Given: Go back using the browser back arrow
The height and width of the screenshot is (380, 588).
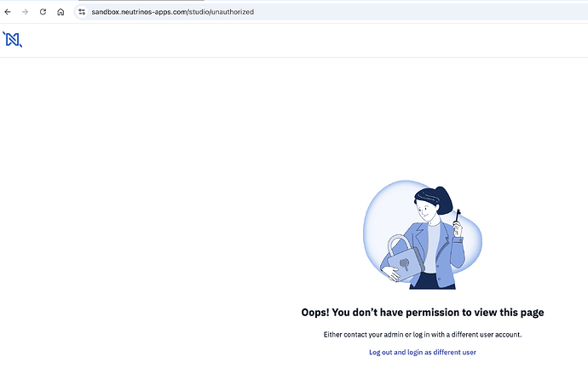Looking at the screenshot, I should (8, 12).
